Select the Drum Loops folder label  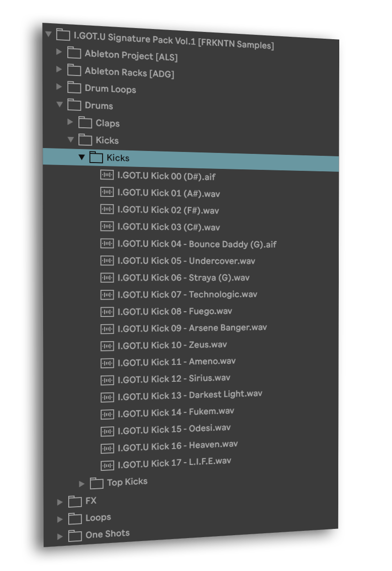pos(110,89)
